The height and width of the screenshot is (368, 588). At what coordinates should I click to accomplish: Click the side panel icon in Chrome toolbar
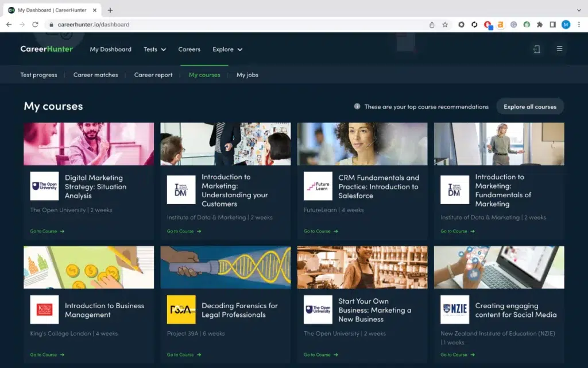tap(553, 24)
